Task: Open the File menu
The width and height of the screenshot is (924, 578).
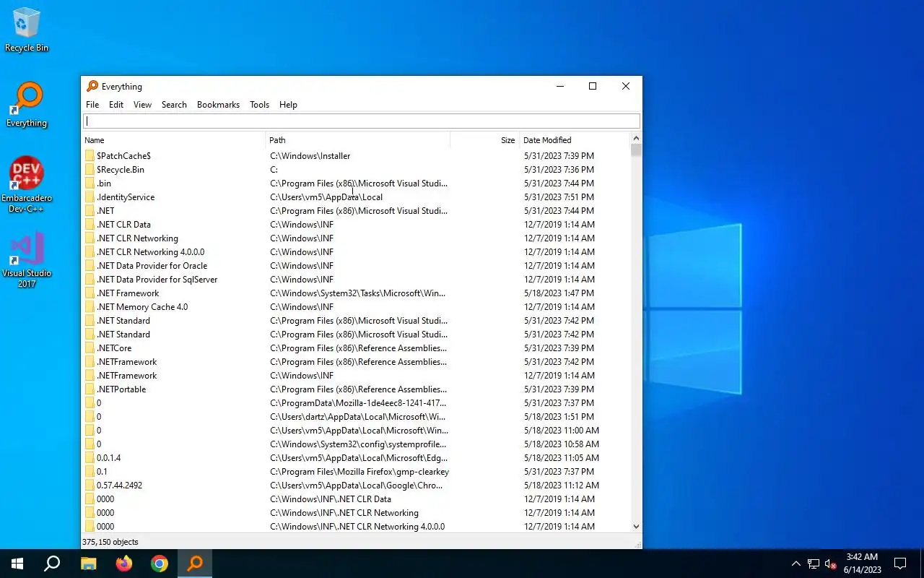Action: pyautogui.click(x=92, y=105)
